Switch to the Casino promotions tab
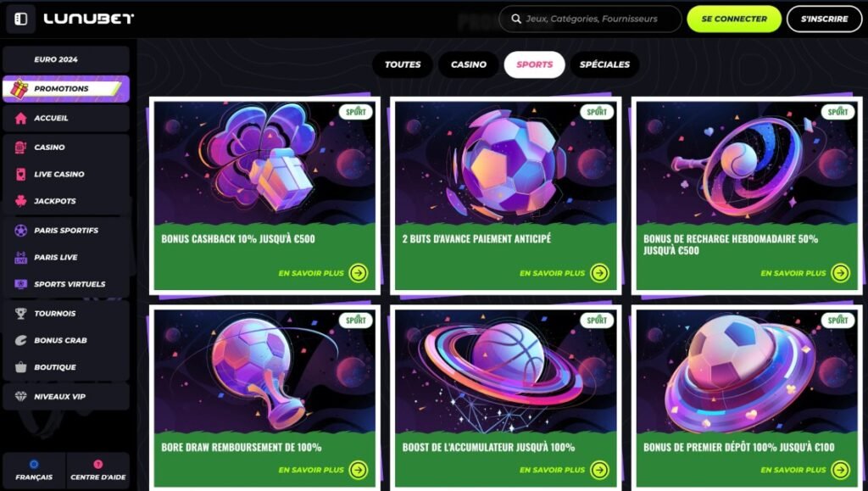The width and height of the screenshot is (868, 491). [468, 64]
